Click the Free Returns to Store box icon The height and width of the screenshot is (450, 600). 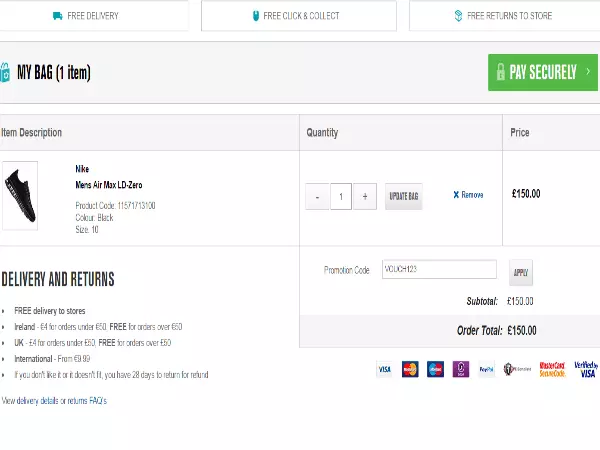coord(458,16)
